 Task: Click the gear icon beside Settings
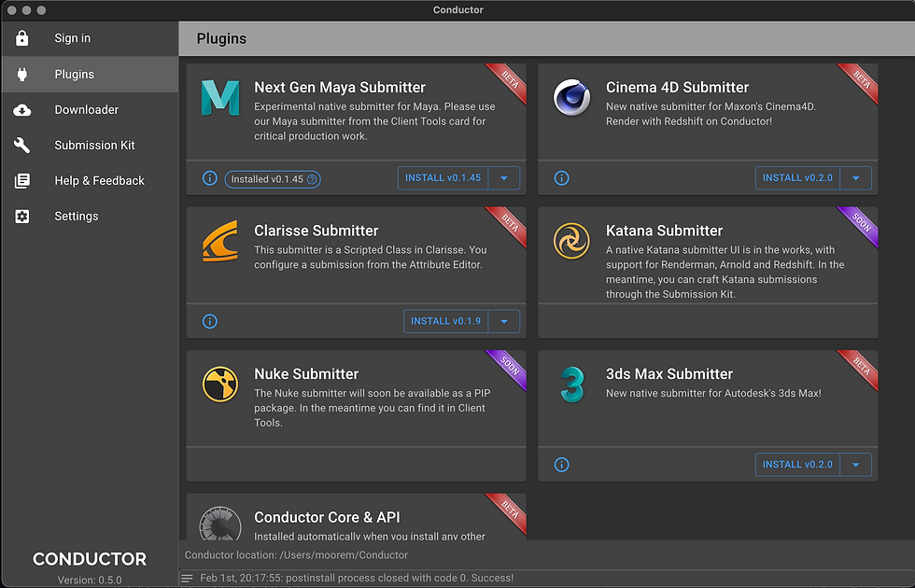tap(22, 217)
